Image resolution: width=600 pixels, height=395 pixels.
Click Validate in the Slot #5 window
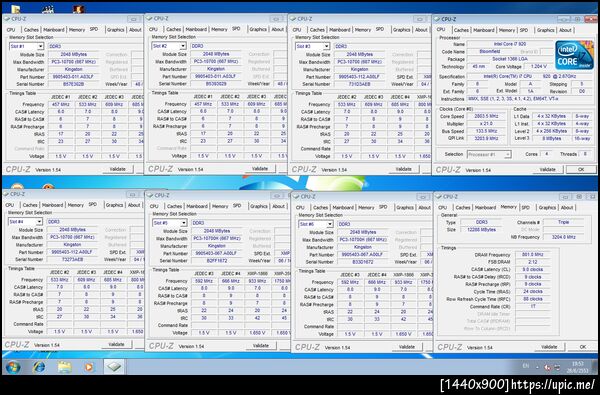[x=261, y=346]
